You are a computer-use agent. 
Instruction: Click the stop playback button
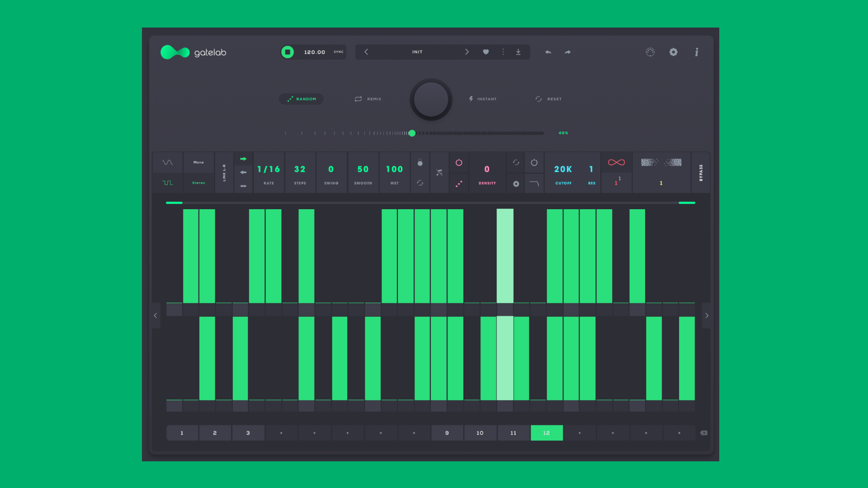[288, 52]
